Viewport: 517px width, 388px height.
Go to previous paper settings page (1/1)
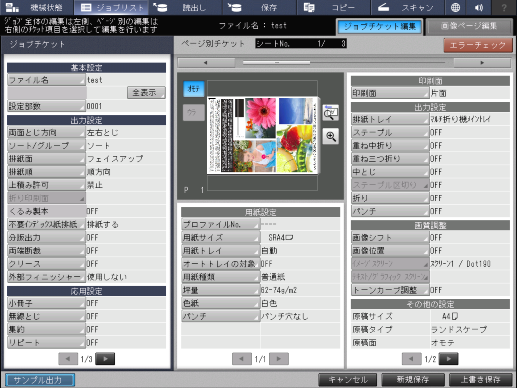[x=241, y=359]
